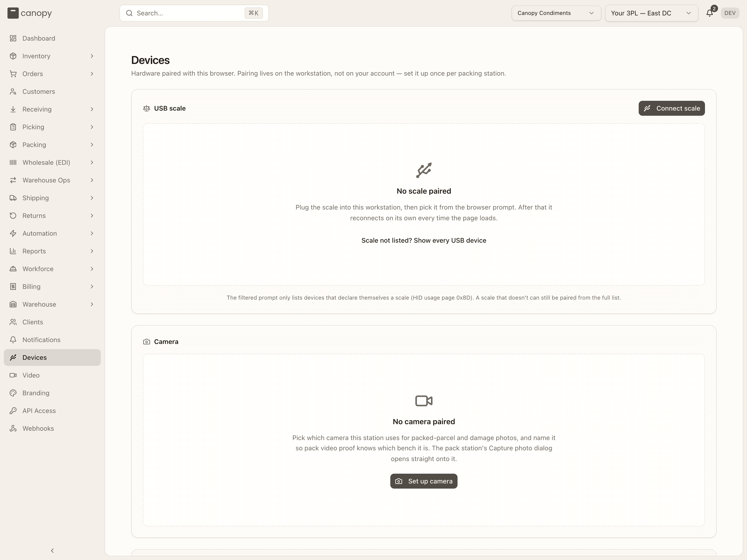Open the Warehouse menu item

coord(52,304)
